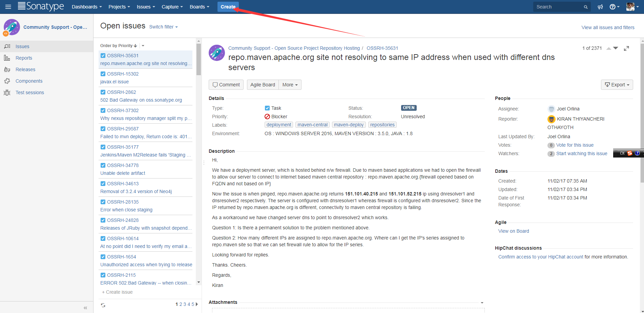Click the Create button
Viewport: 644px width, 313px height.
[228, 7]
